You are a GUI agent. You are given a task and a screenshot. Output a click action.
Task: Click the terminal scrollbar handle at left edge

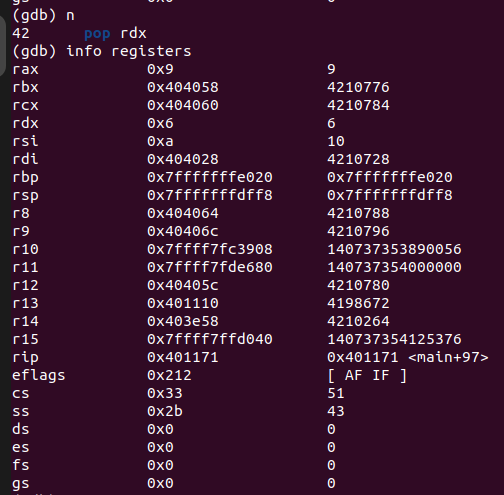(3, 45)
